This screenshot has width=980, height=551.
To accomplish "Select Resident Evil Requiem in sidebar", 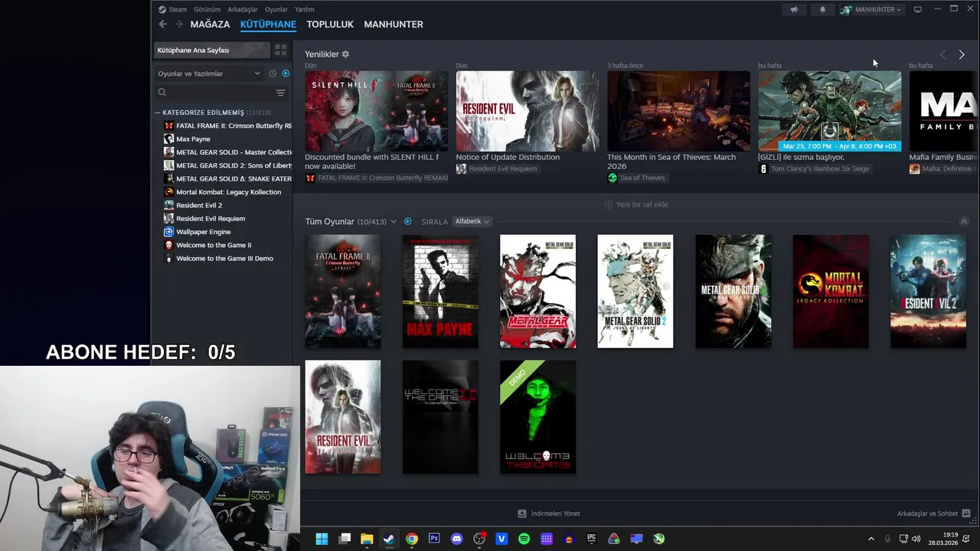I will (x=228, y=219).
